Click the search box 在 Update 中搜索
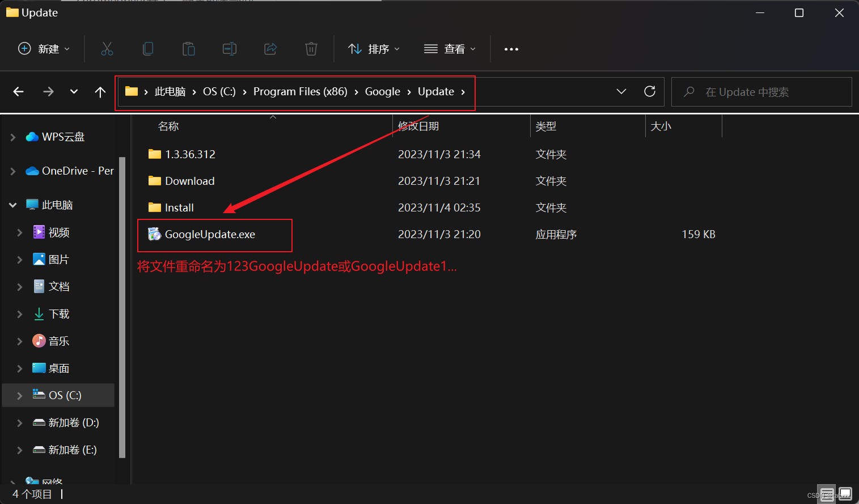The image size is (859, 504). [761, 92]
